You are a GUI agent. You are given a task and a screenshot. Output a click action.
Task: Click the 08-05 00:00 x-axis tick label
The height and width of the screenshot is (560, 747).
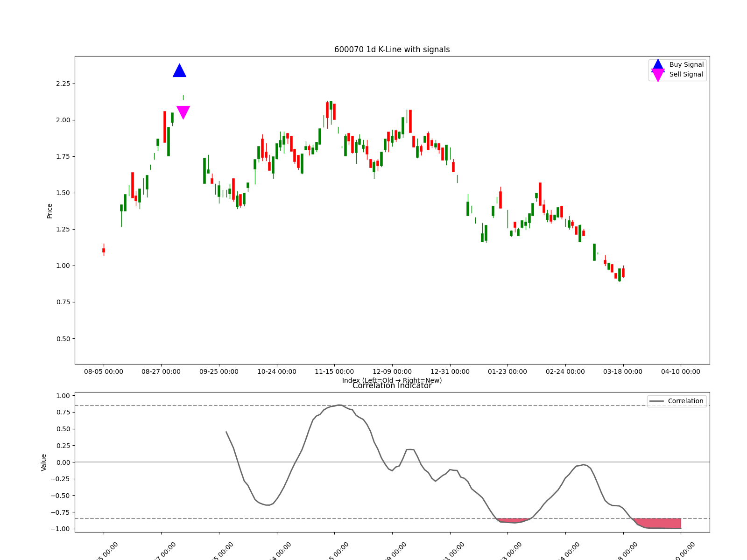[104, 372]
